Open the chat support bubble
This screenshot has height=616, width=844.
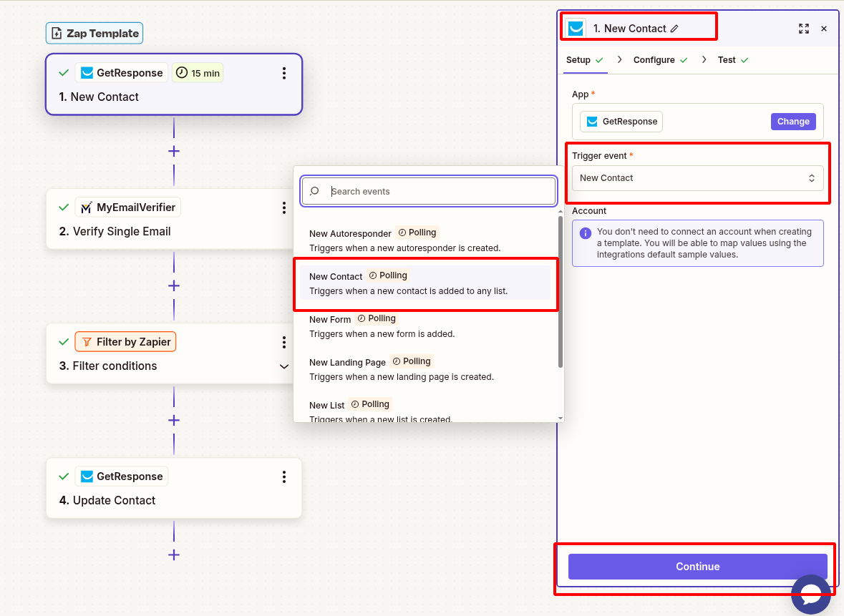pos(811,594)
